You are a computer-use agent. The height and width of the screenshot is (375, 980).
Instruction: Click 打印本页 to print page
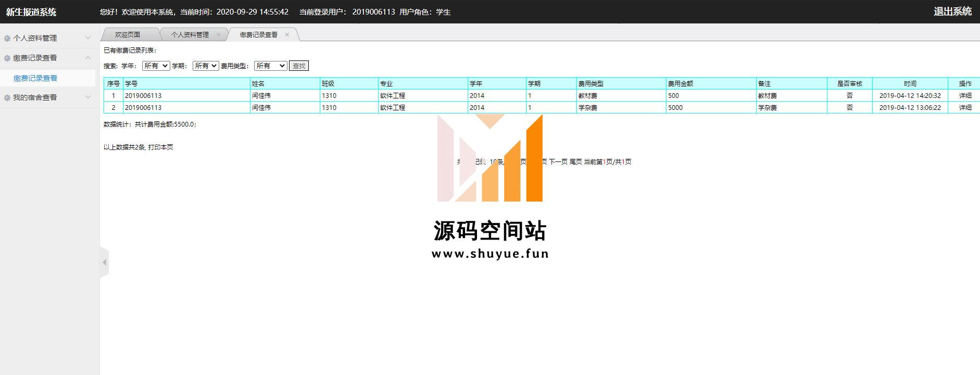(x=160, y=147)
